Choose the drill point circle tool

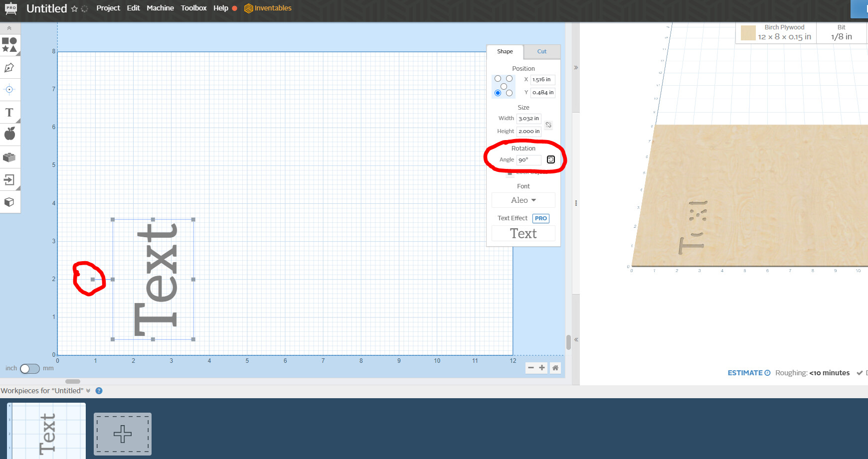9,90
